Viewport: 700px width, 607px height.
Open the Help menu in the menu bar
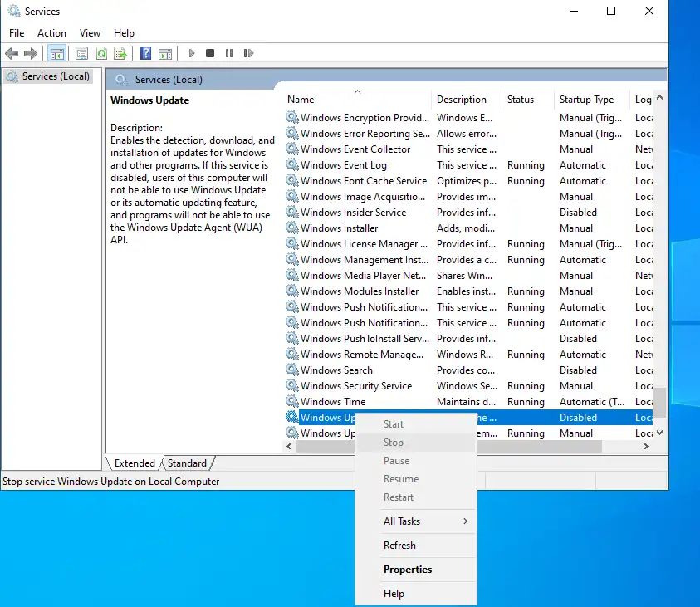pos(124,33)
